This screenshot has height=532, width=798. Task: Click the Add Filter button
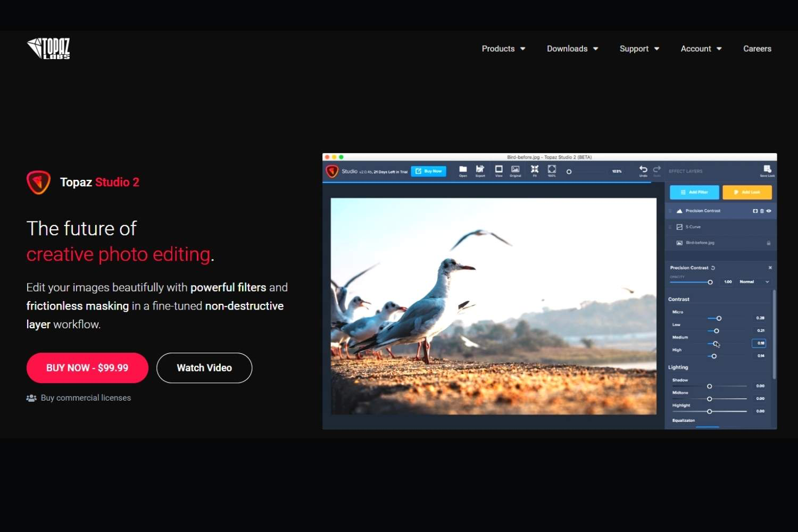[x=694, y=192]
